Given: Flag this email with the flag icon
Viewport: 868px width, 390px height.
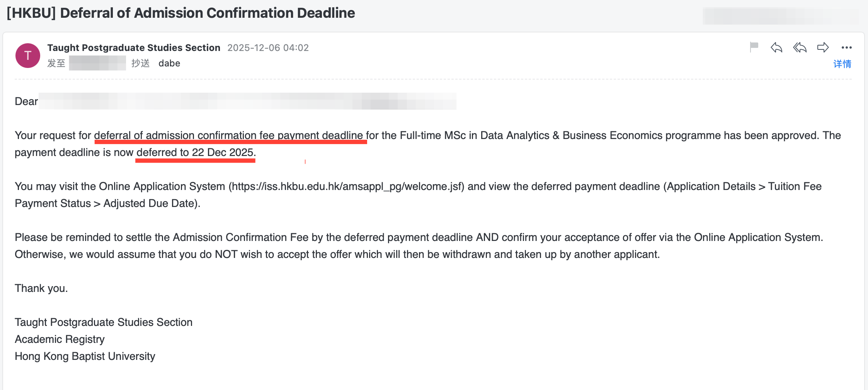Looking at the screenshot, I should tap(754, 47).
